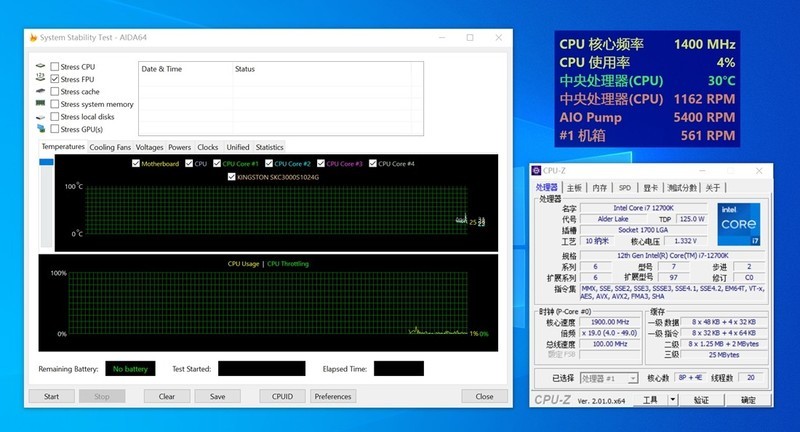Toggle the CPU Core #3 graph checkbox
800x432 pixels.
[x=321, y=163]
